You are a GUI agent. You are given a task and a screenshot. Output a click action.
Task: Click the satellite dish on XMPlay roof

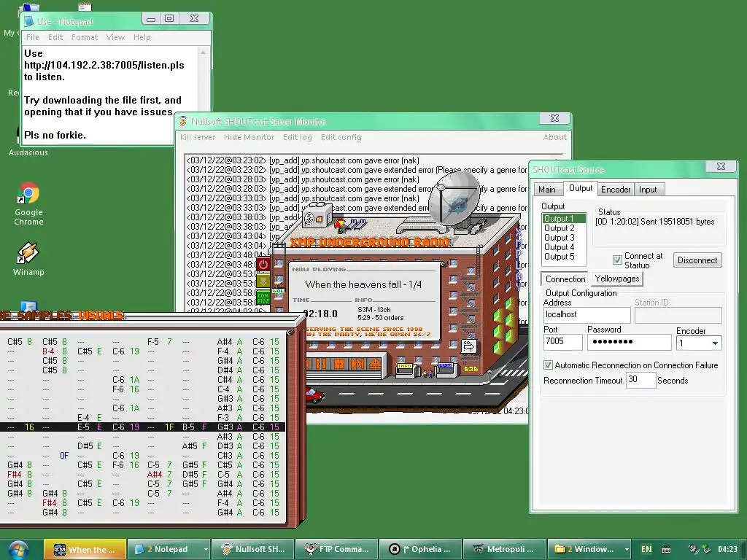454,198
